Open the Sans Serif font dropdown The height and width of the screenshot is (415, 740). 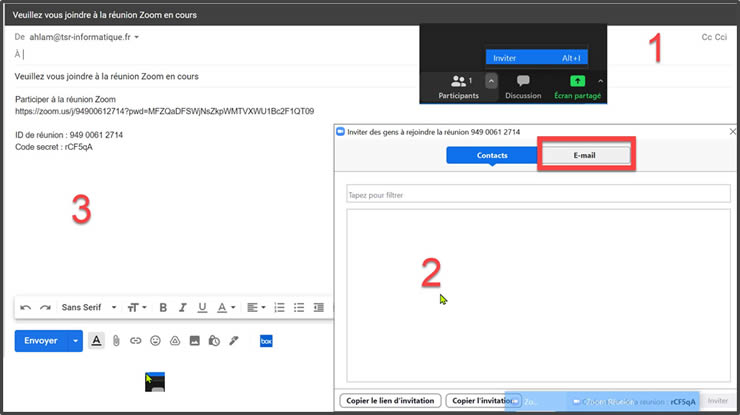(89, 307)
